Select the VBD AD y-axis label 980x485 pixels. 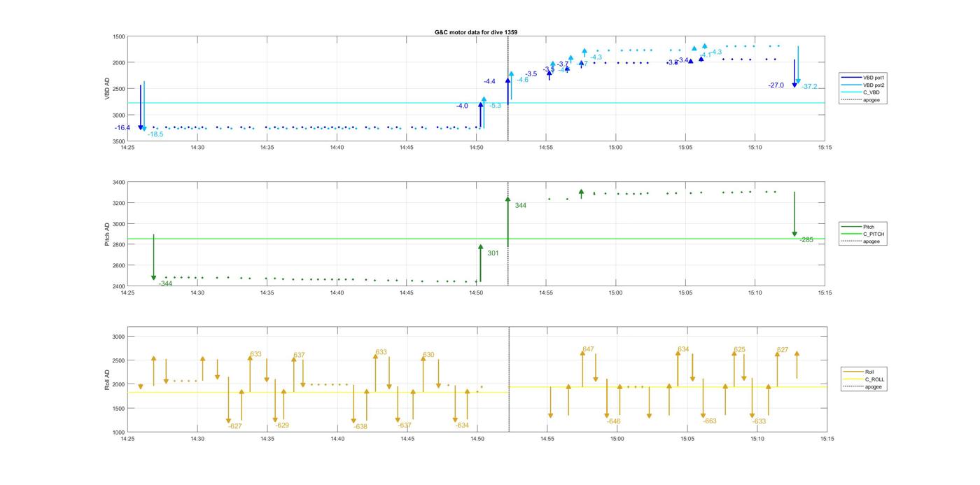(x=107, y=88)
